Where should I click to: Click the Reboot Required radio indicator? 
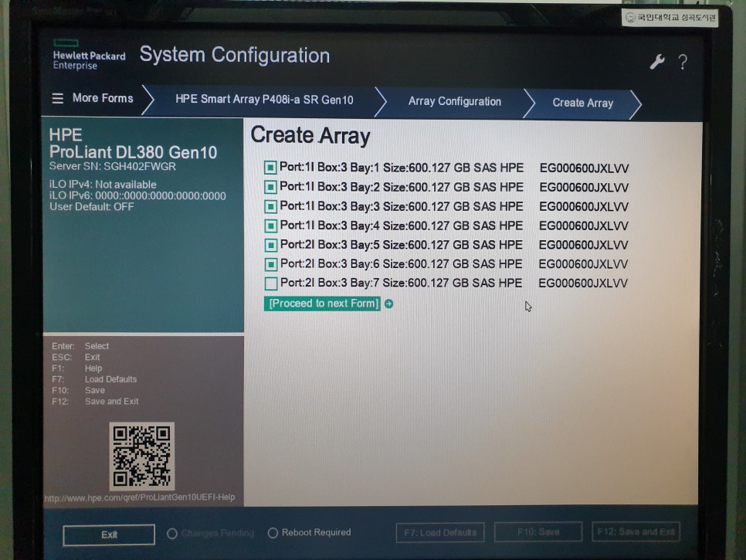[x=273, y=533]
